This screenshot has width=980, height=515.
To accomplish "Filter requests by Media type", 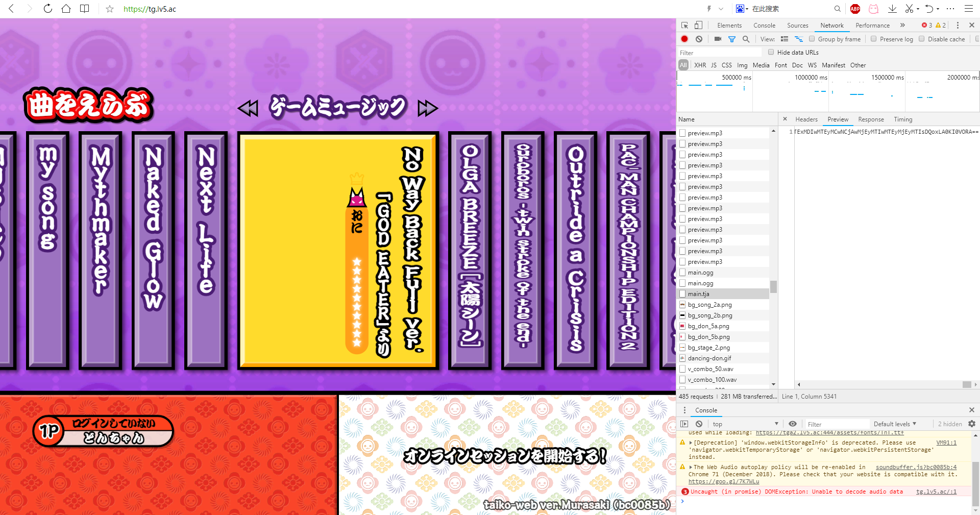I will point(761,65).
